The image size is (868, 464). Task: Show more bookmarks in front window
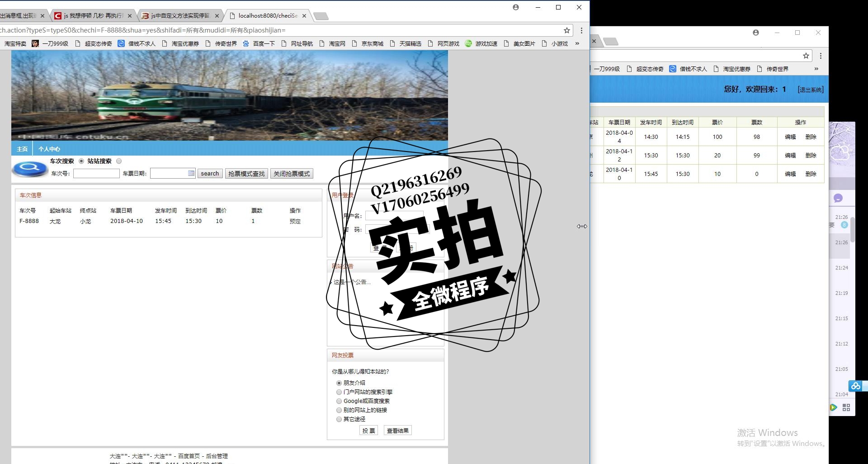[x=577, y=43]
